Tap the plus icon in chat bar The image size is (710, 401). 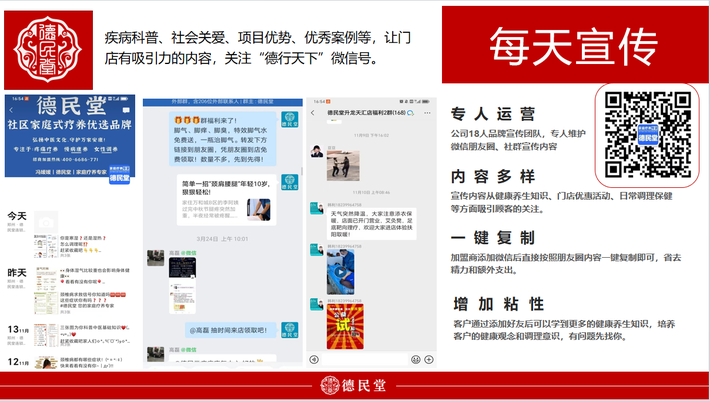point(429,359)
